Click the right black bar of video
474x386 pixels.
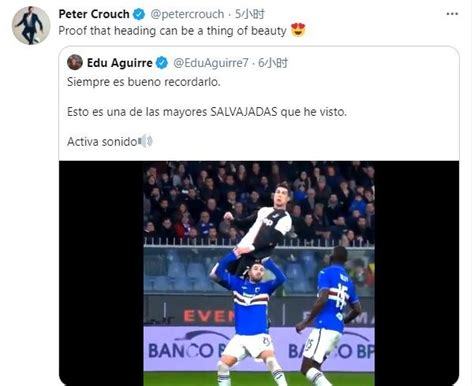pos(417,273)
